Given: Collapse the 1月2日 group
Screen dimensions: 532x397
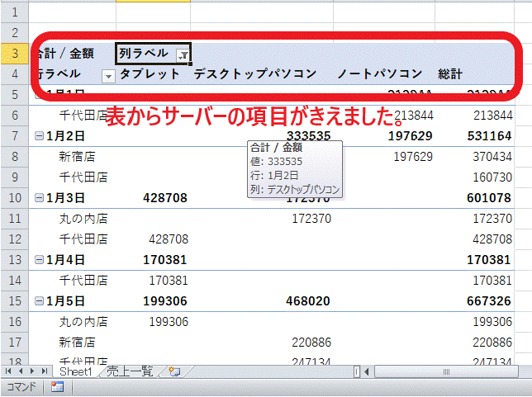Looking at the screenshot, I should click(x=39, y=135).
